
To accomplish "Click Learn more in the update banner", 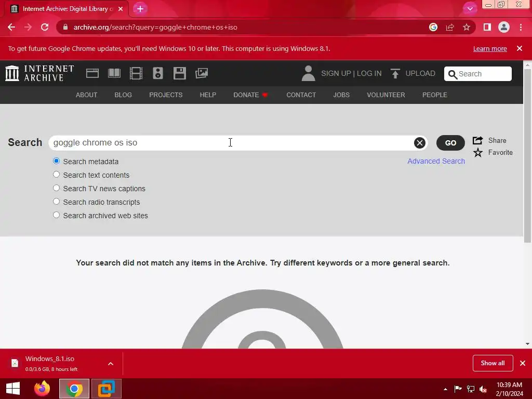I will tap(490, 48).
